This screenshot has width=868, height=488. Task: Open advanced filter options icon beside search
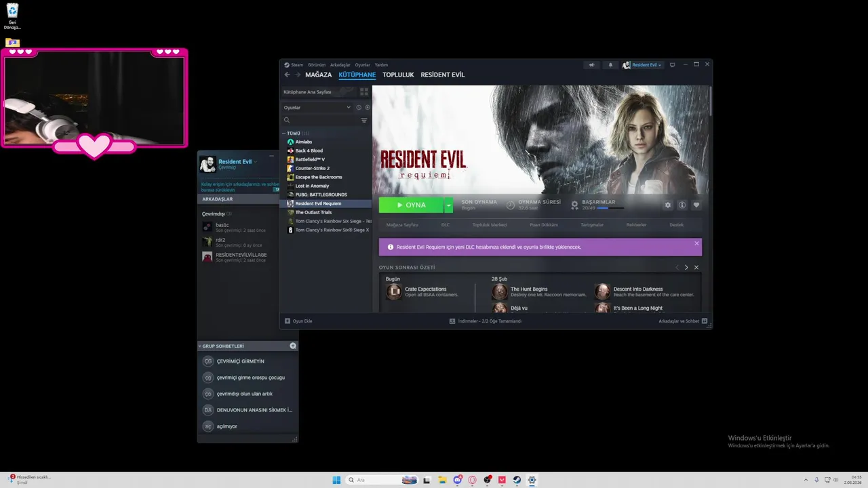click(x=364, y=120)
